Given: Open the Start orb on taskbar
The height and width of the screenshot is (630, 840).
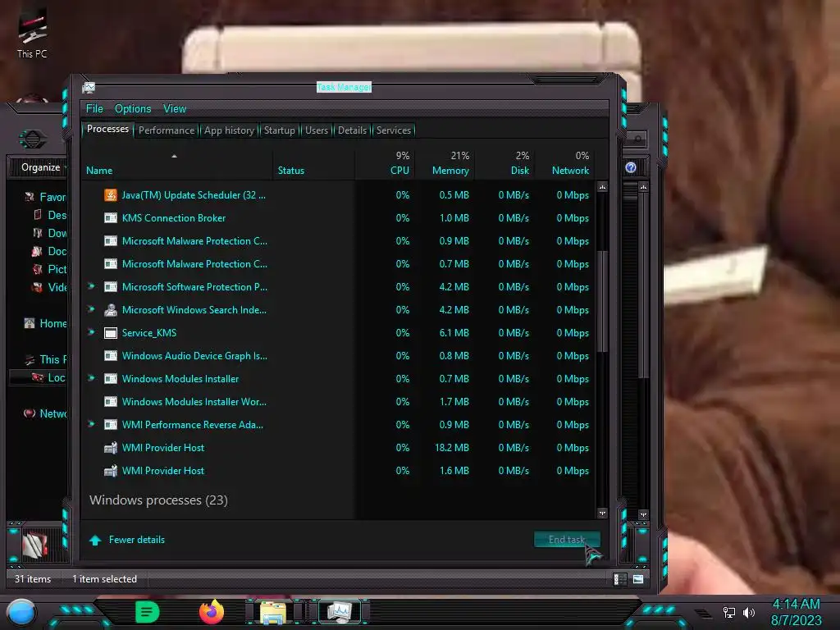Looking at the screenshot, I should (21, 613).
